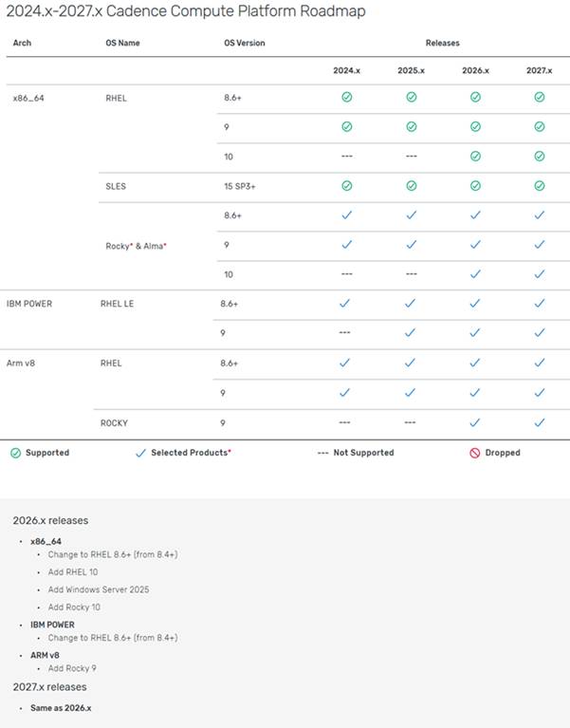Click Rocky & Alma 10 not-supported dashes under 2025.x
The height and width of the screenshot is (728, 570).
(412, 274)
